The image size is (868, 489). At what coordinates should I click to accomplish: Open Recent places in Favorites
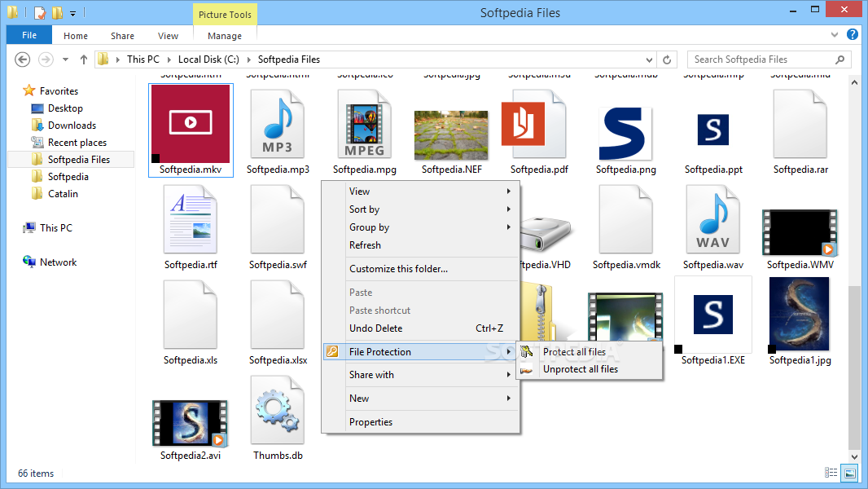click(x=77, y=143)
